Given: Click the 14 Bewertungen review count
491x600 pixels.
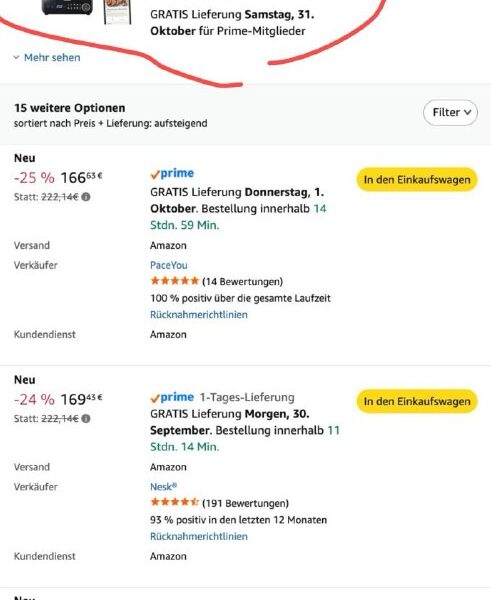Looking at the screenshot, I should coord(243,282).
